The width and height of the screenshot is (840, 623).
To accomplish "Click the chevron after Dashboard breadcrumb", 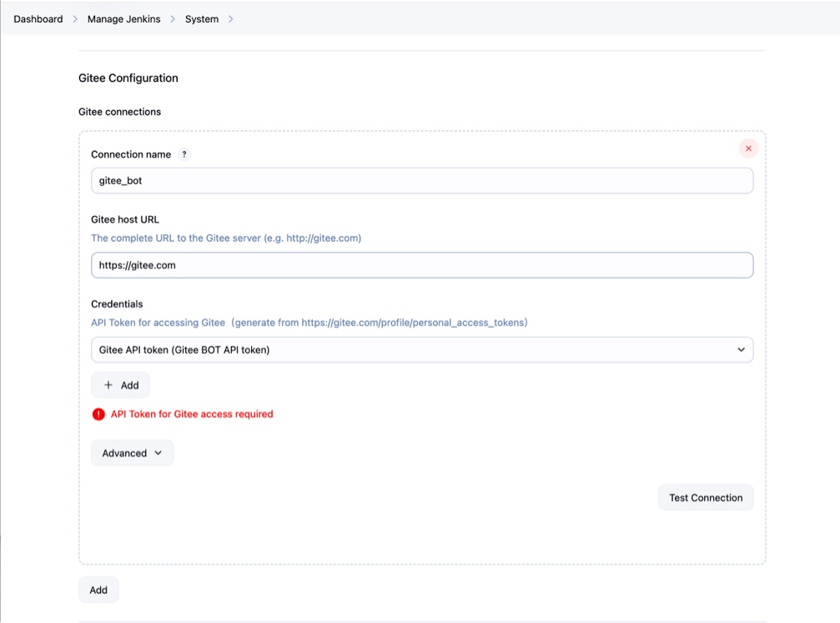I will coord(75,19).
